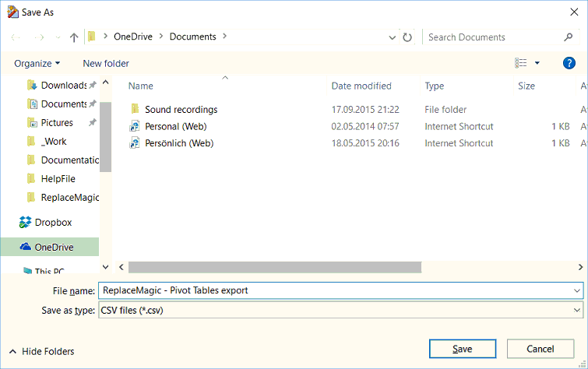
Task: Click Documents in the address bar
Action: click(192, 37)
